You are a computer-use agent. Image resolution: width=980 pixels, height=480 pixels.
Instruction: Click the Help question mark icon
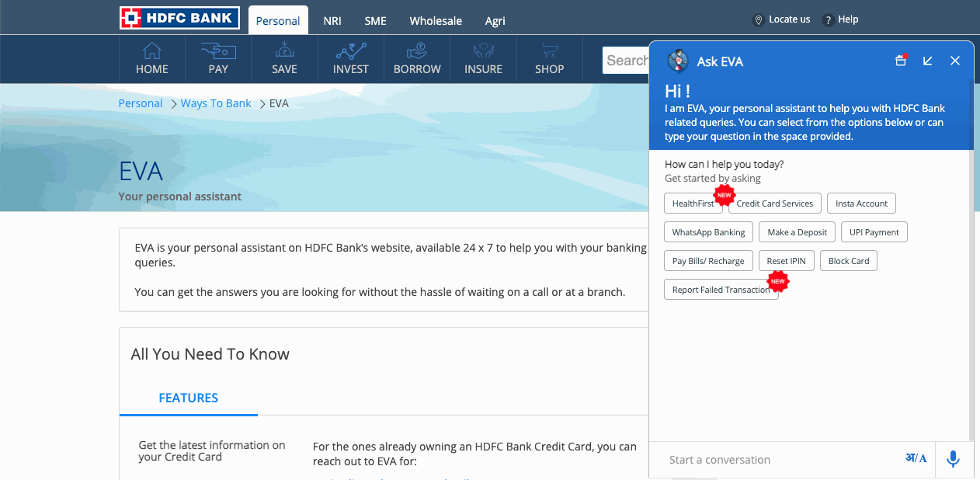[x=828, y=19]
